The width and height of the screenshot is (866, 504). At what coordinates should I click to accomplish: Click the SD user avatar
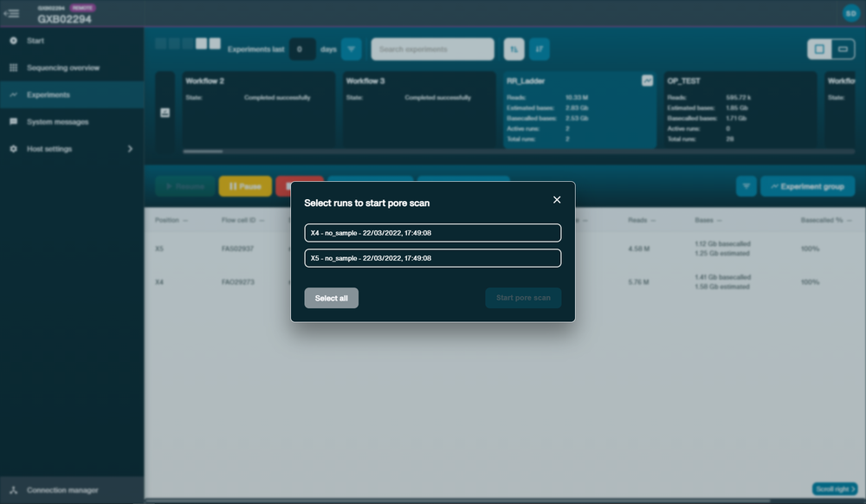pos(851,13)
